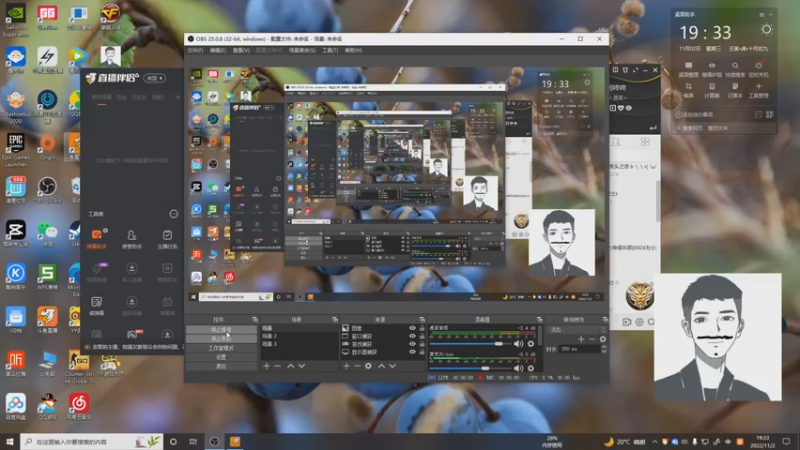Open OBS 设置 from controls
Viewport: 800px width, 450px height.
click(220, 357)
